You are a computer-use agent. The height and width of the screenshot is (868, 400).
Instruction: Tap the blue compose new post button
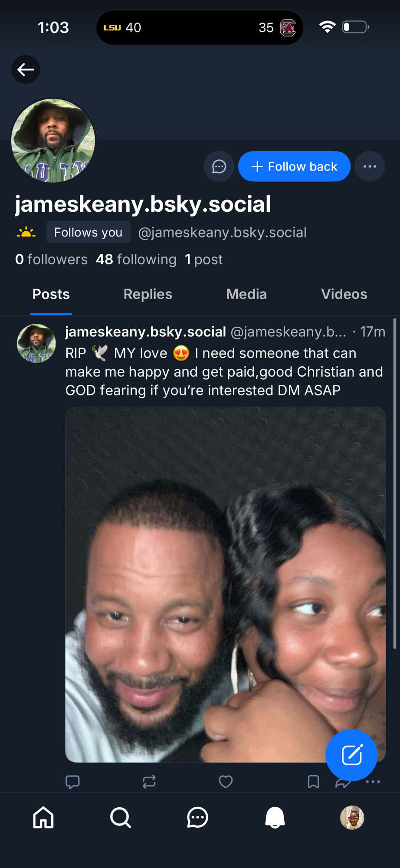(351, 755)
